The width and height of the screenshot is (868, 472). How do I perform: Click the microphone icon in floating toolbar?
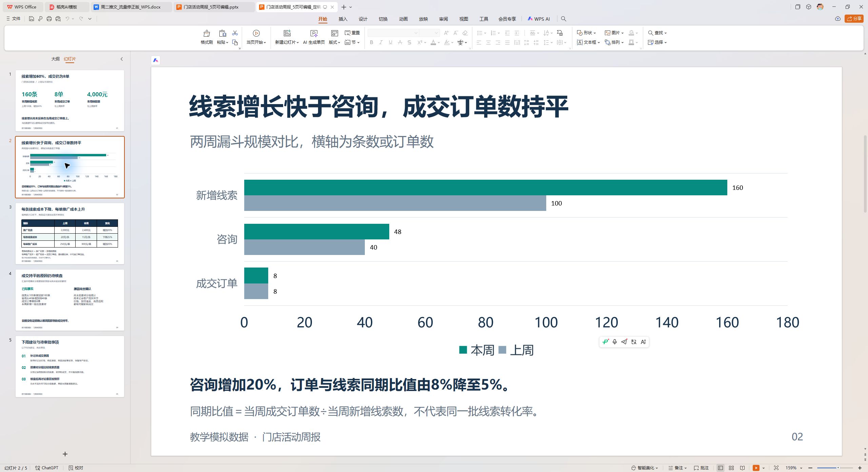click(x=615, y=342)
